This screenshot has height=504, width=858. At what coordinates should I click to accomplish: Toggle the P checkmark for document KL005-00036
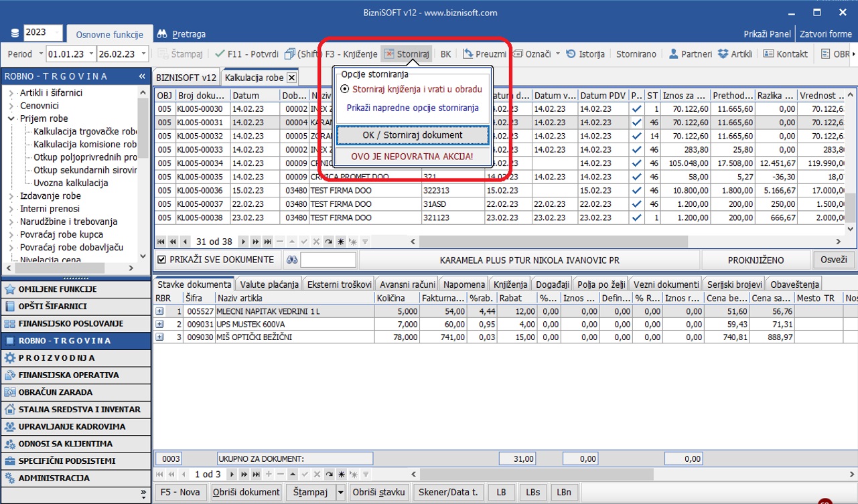pyautogui.click(x=637, y=191)
